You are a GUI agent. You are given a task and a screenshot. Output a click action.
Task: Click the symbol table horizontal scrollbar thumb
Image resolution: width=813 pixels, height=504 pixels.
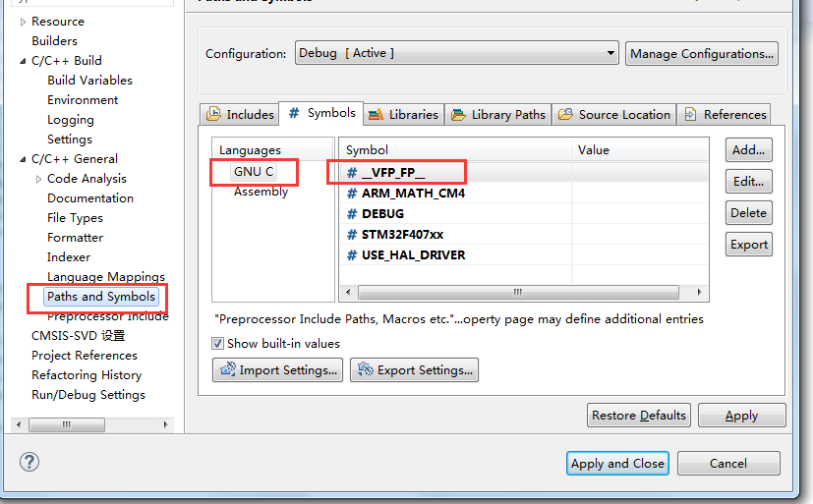pos(518,292)
